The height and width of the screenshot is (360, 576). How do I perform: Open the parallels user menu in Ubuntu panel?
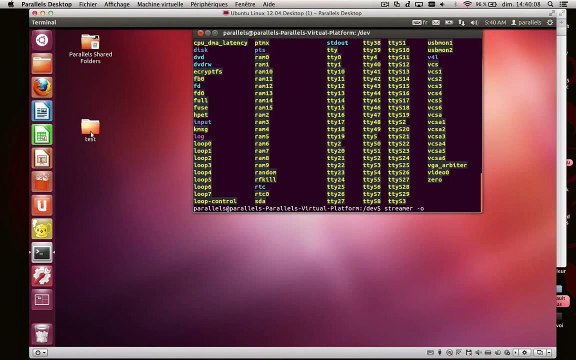(526, 22)
